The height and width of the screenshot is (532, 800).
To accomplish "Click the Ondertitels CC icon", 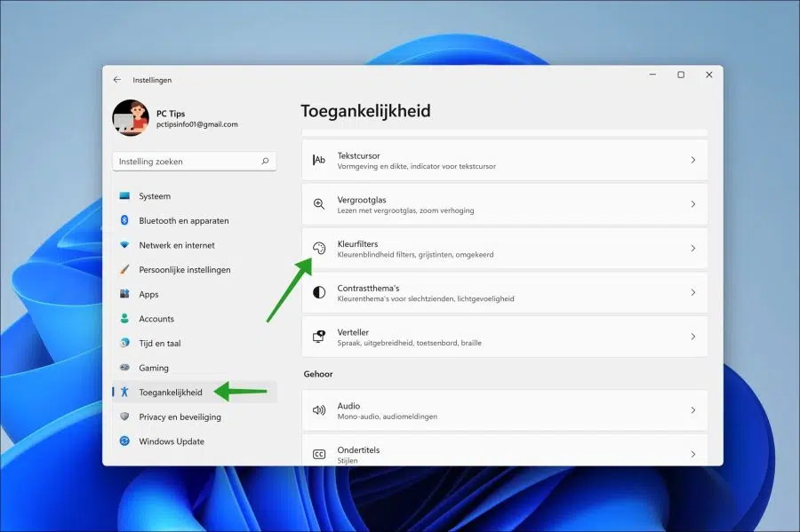I will coord(319,454).
